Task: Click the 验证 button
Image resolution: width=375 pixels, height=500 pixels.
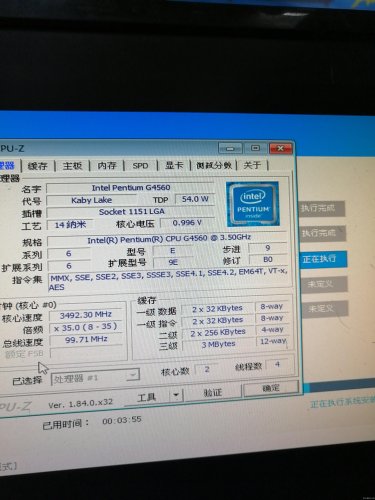Action: (213, 393)
